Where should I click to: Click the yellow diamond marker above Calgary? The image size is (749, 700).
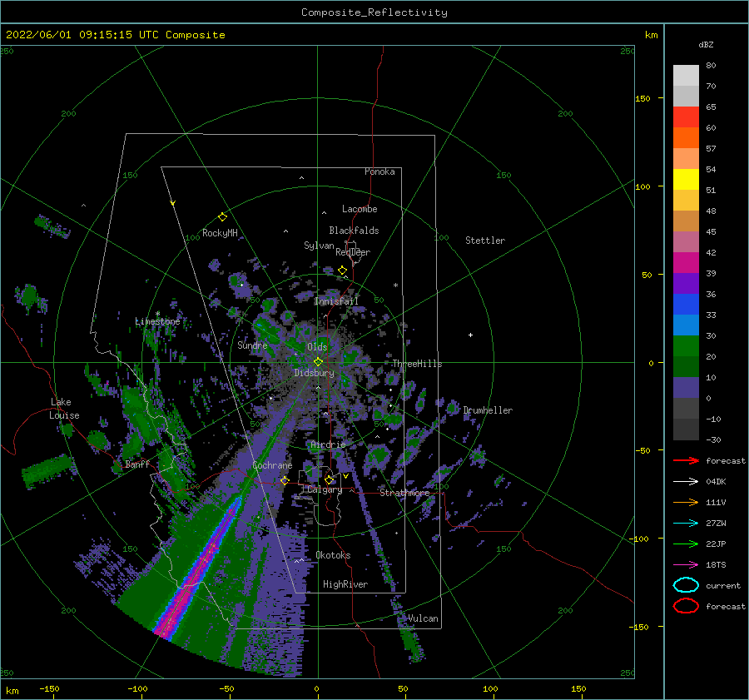[329, 479]
